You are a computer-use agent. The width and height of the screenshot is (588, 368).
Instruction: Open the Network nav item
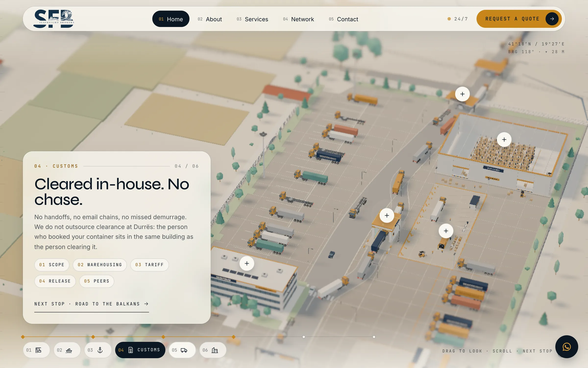[298, 19]
